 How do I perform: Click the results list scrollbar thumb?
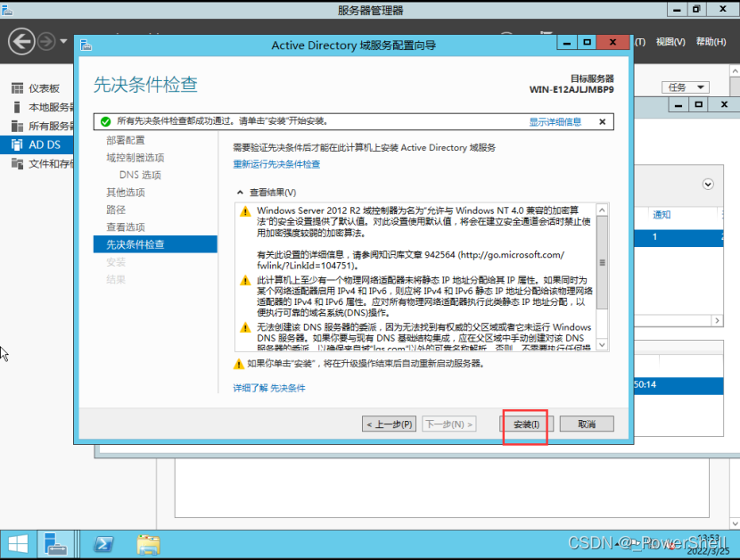[602, 262]
